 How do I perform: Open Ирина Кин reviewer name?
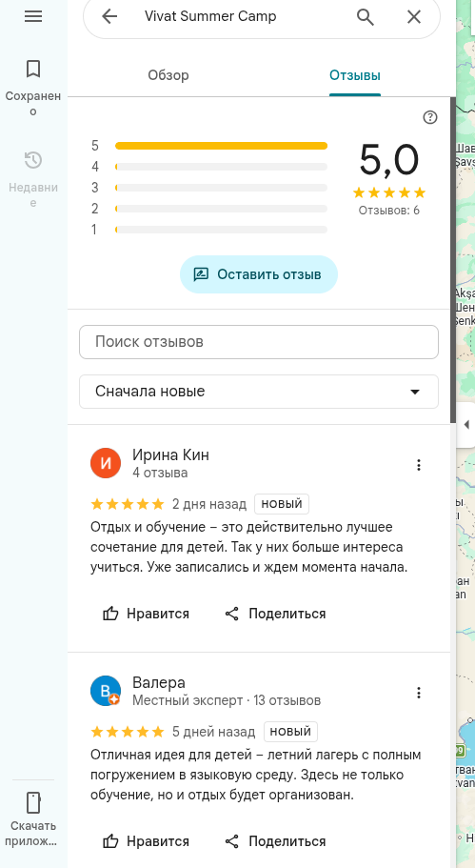click(171, 455)
